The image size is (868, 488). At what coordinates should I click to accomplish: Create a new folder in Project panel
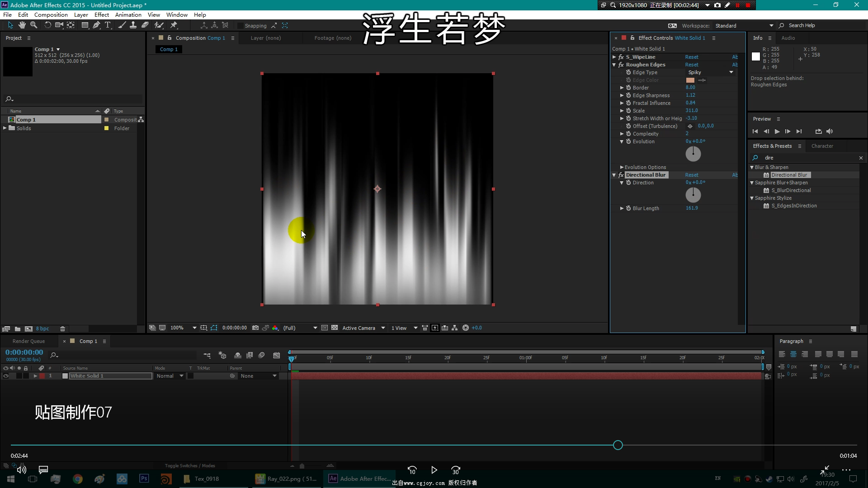coord(18,329)
